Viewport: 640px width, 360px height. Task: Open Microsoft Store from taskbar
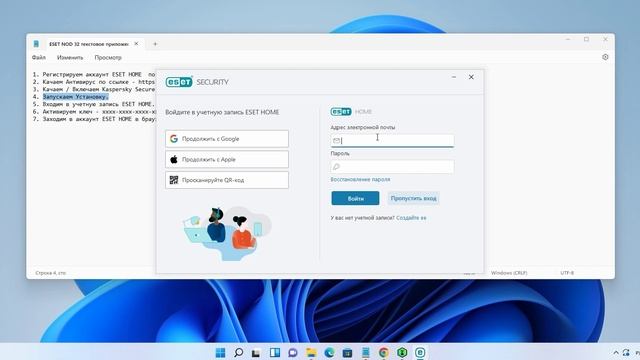click(x=347, y=353)
